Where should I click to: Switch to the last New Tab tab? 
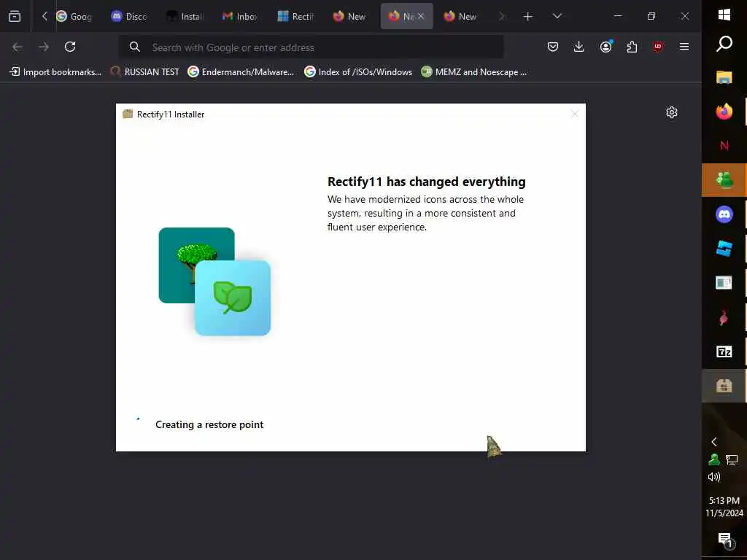460,17
